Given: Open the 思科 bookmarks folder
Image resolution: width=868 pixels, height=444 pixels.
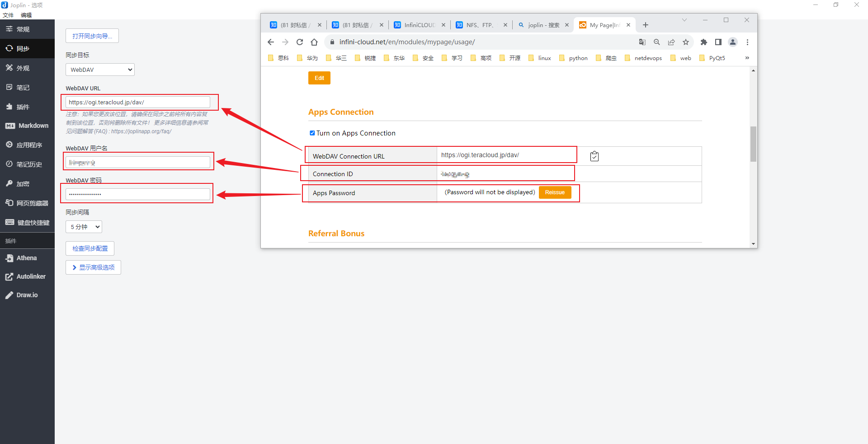Looking at the screenshot, I should tap(278, 58).
